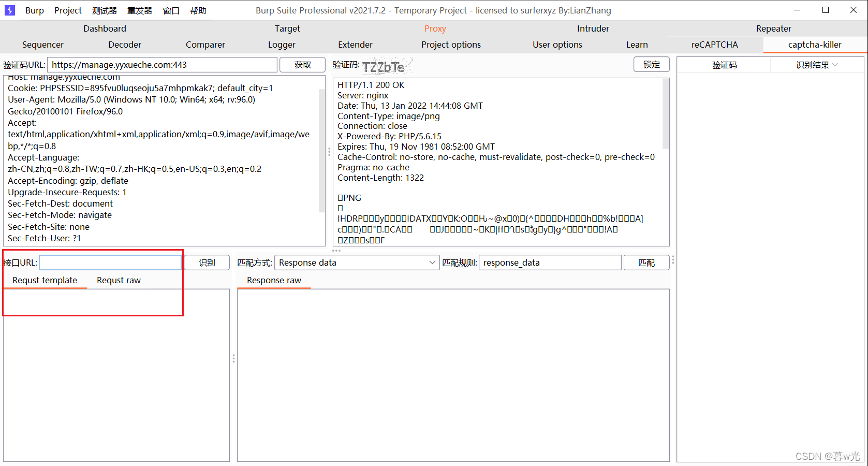Open the Extender tab
The image size is (868, 466).
coord(355,45)
